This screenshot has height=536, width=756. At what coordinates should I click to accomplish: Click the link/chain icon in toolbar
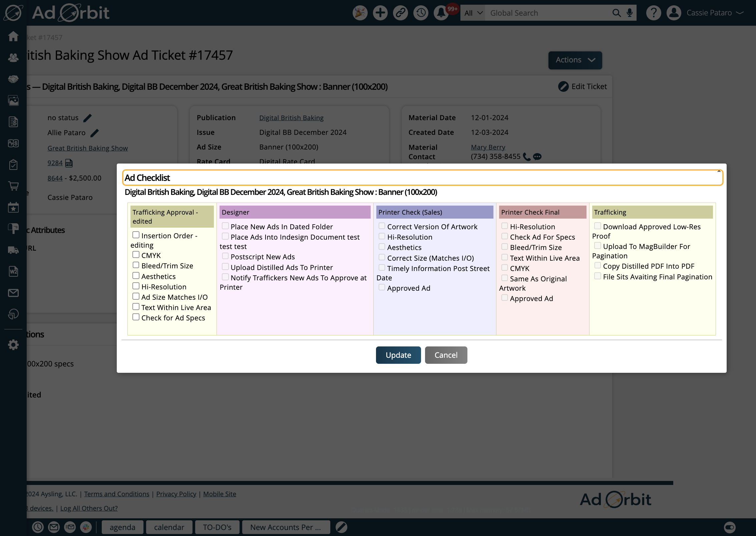401,13
